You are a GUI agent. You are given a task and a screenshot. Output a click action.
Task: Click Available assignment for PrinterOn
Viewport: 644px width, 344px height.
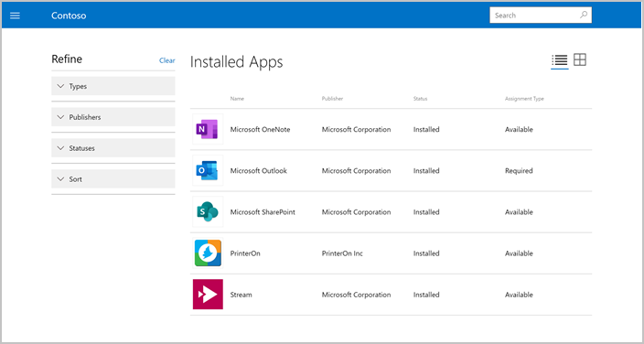519,253
